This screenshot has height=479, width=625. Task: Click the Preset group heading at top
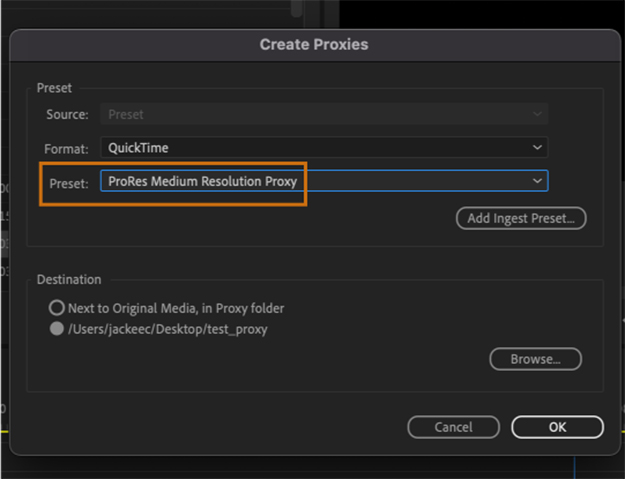click(x=54, y=88)
